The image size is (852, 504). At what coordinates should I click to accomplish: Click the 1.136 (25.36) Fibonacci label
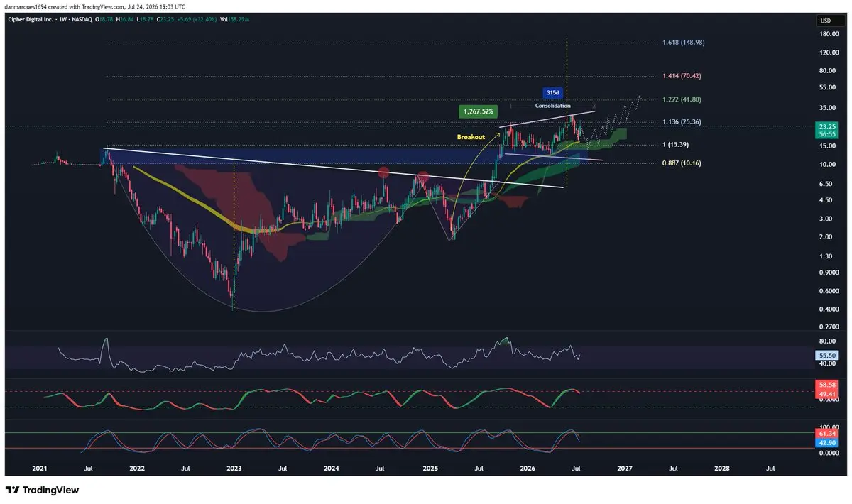(x=682, y=121)
